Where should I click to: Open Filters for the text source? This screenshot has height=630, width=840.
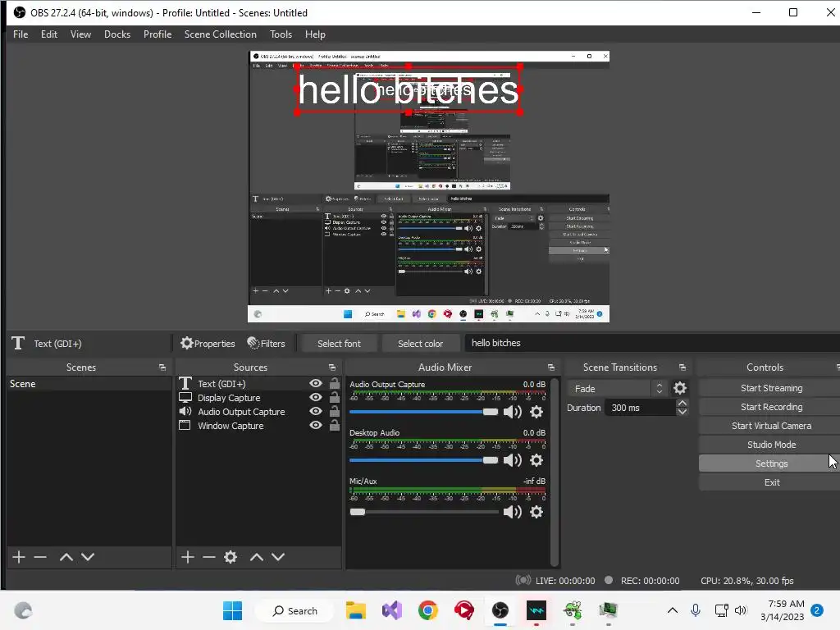click(267, 344)
